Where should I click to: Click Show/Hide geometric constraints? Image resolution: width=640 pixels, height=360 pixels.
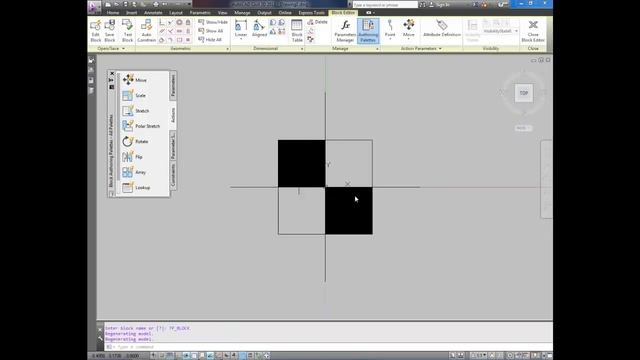tap(213, 22)
